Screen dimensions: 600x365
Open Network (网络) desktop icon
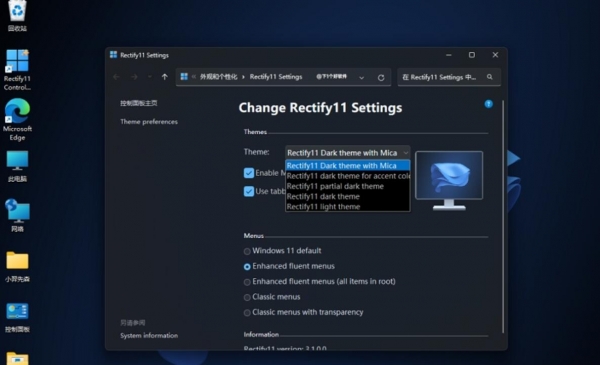pos(17,215)
